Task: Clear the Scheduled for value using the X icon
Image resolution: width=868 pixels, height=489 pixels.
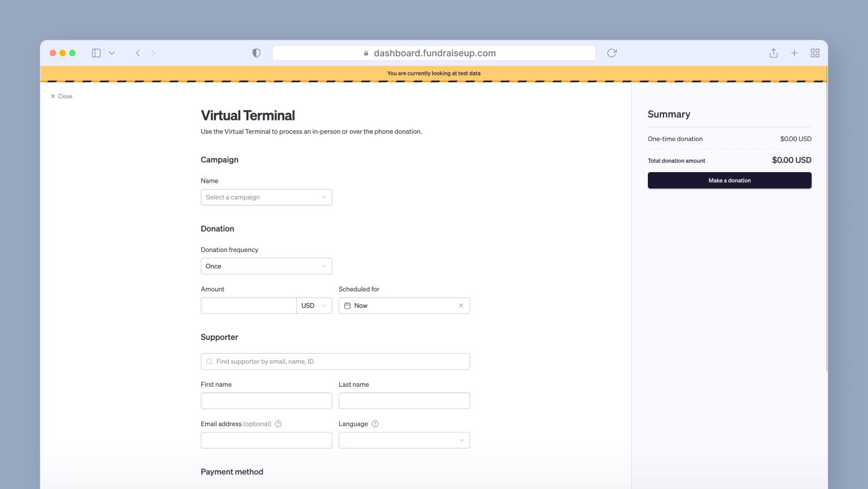Action: (x=461, y=305)
